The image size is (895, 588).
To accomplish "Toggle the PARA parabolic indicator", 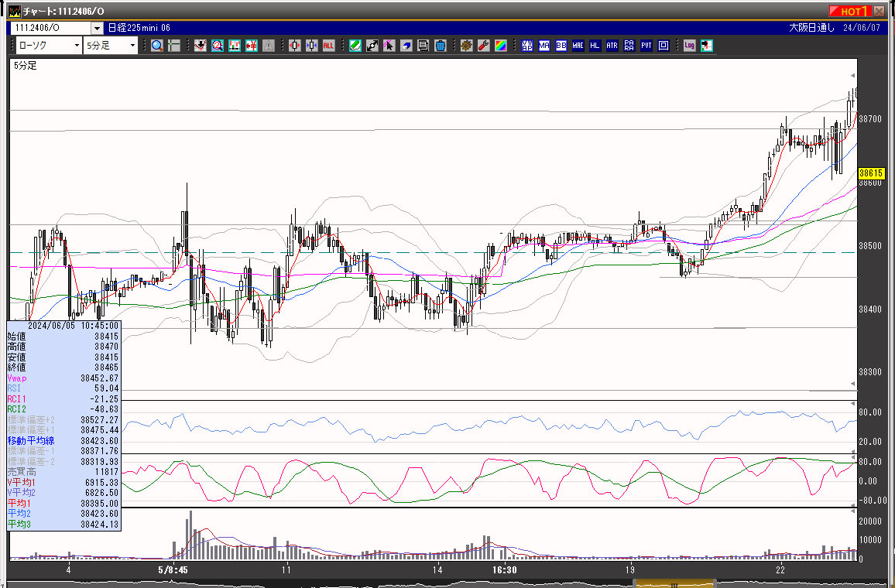I will pyautogui.click(x=629, y=46).
